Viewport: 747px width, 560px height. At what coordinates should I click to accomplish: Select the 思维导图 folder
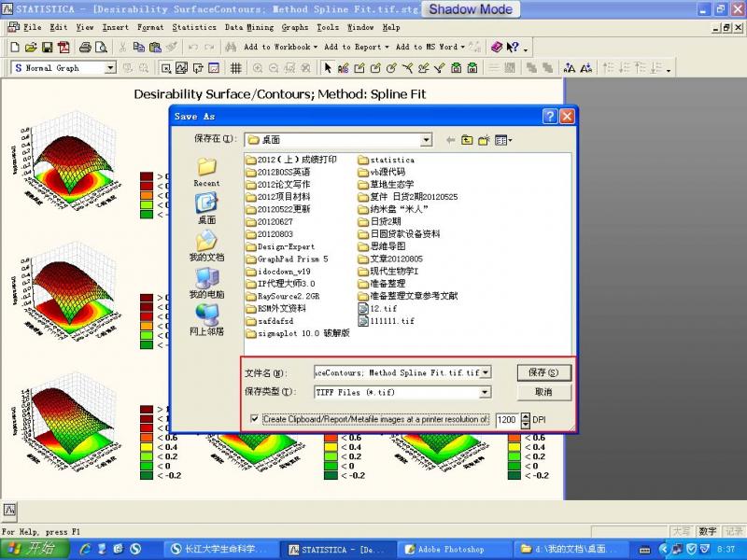coord(382,246)
